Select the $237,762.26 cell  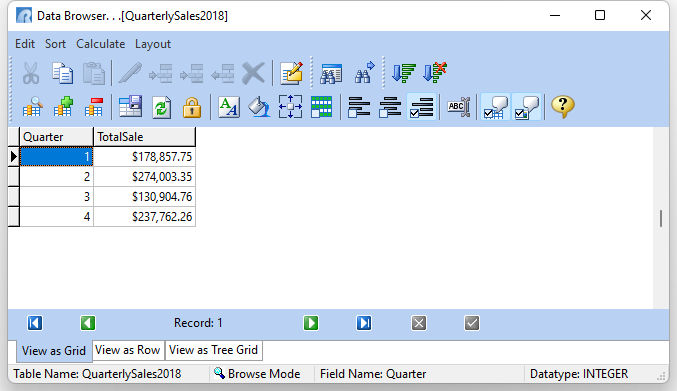click(x=144, y=216)
